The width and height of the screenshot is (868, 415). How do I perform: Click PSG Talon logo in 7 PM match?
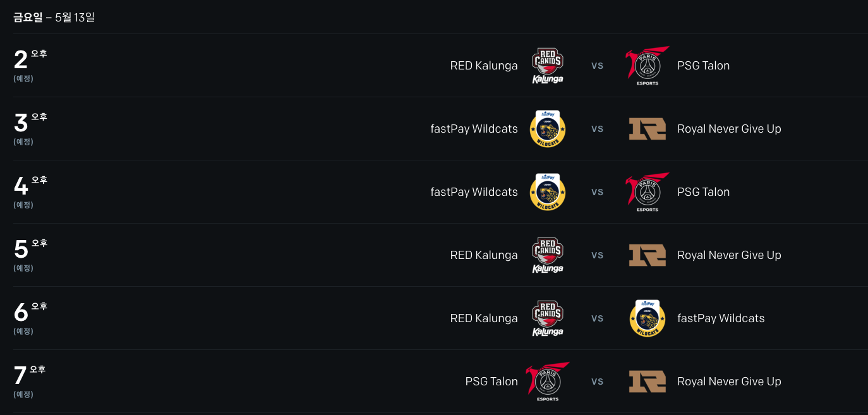pyautogui.click(x=547, y=382)
